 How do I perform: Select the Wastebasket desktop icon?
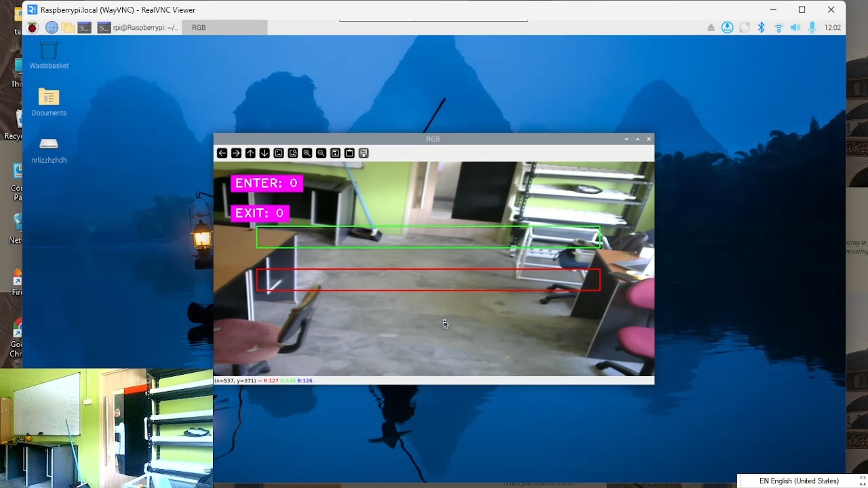(x=49, y=56)
